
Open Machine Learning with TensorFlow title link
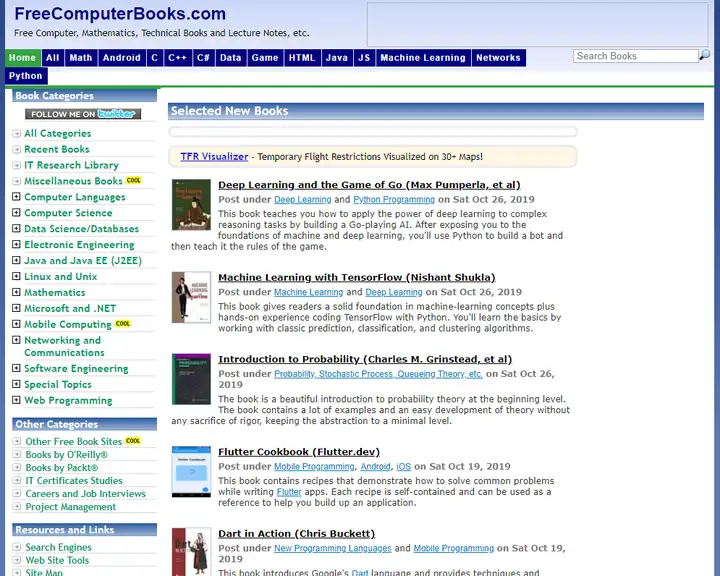357,277
